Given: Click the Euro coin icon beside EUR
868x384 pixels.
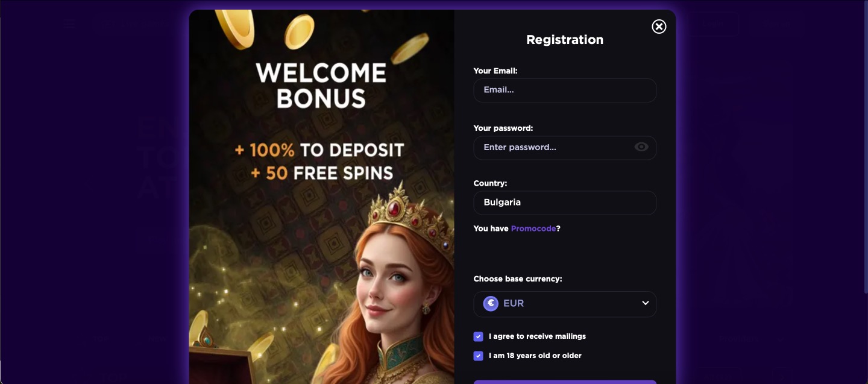Looking at the screenshot, I should (491, 304).
